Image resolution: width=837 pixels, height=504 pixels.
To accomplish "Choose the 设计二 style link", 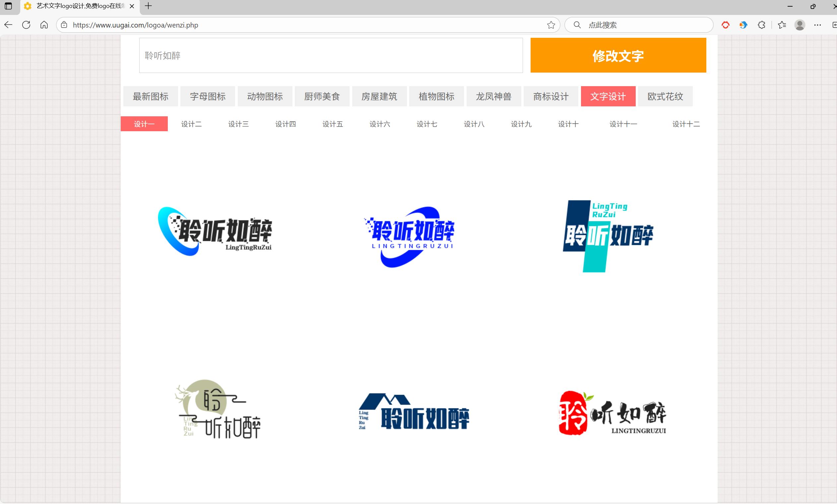I will click(x=191, y=124).
